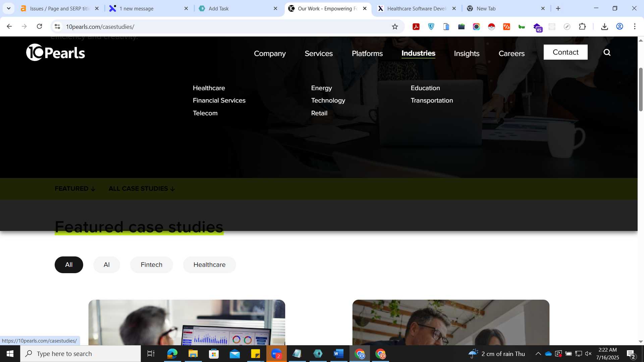Viewport: 644px width, 362px height.
Task: Open Education industry link
Action: tap(425, 88)
